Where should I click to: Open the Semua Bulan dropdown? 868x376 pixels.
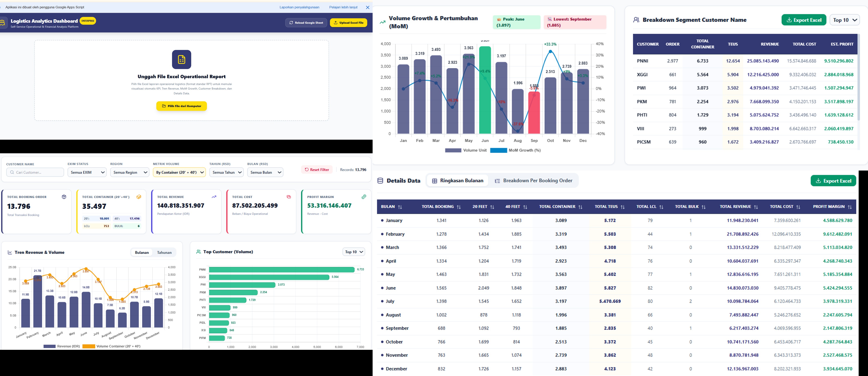click(x=265, y=172)
